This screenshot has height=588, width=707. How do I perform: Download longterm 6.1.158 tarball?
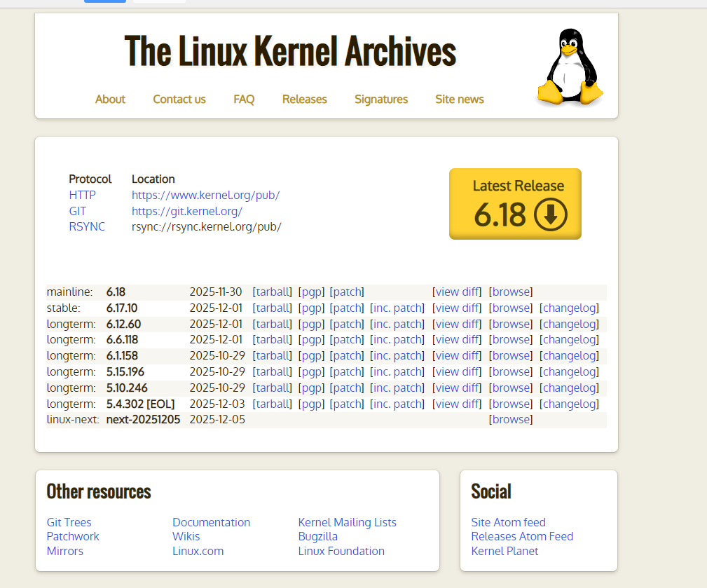(x=273, y=356)
